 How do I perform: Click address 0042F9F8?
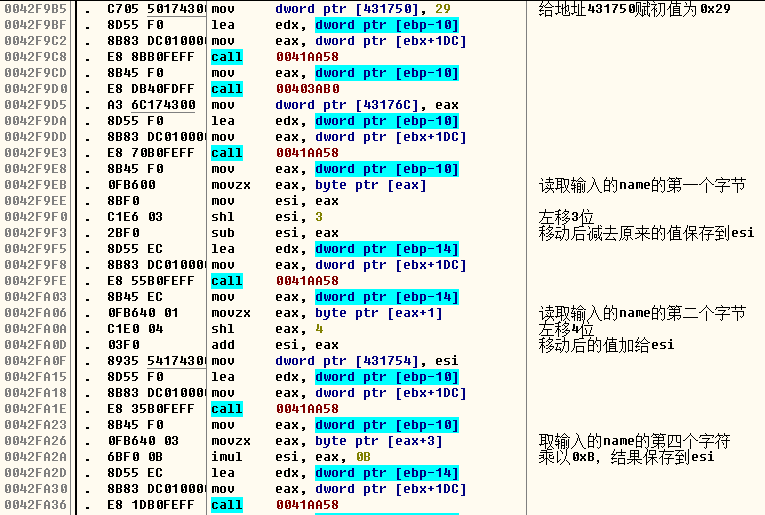35,265
